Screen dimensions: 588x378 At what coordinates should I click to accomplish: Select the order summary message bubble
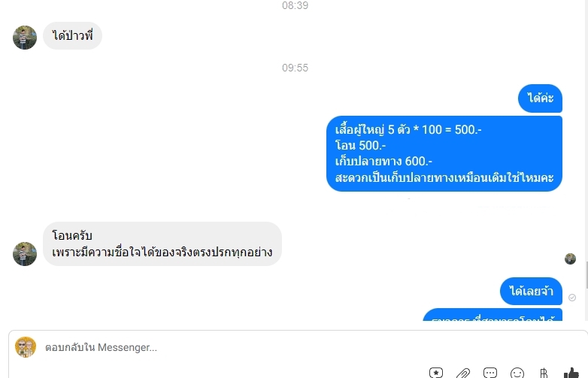pyautogui.click(x=444, y=153)
